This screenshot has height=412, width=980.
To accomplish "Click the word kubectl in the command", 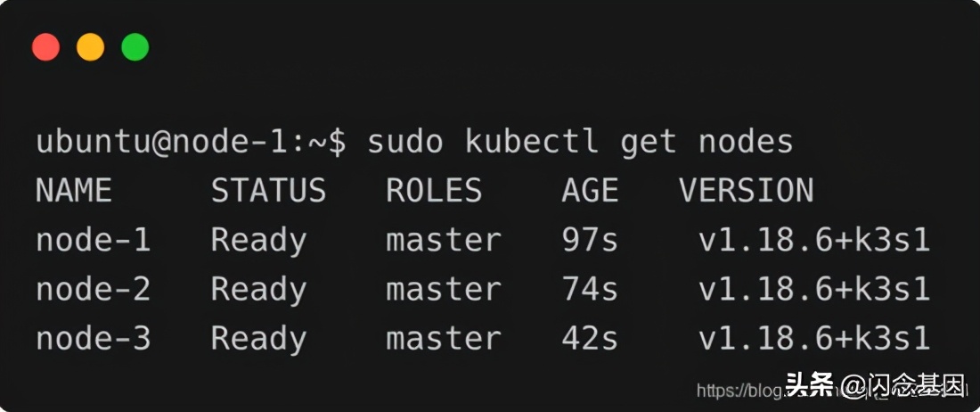I will pyautogui.click(x=523, y=143).
